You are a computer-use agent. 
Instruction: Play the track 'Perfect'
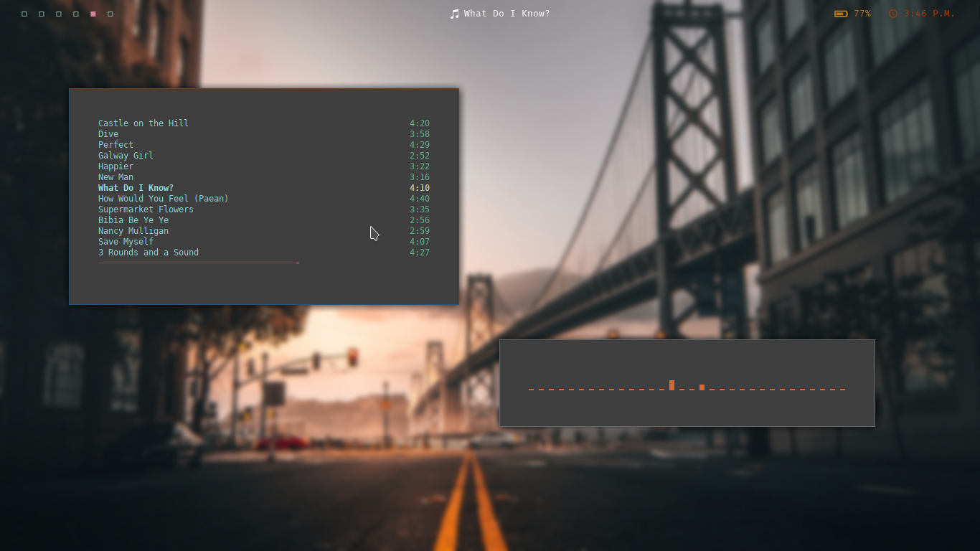116,144
